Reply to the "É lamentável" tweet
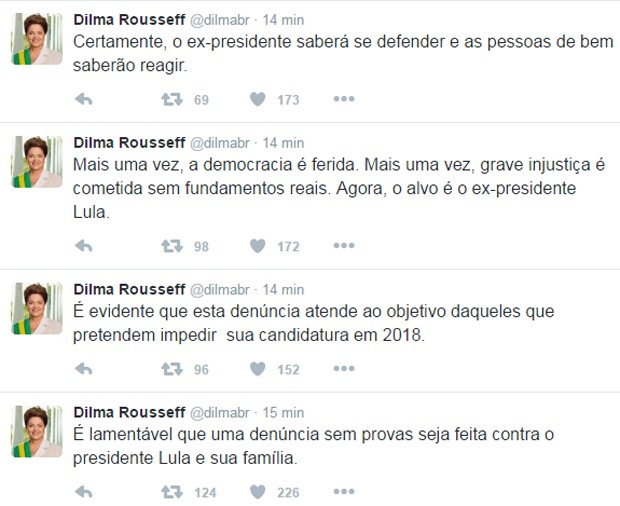The height and width of the screenshot is (506, 620). (84, 492)
